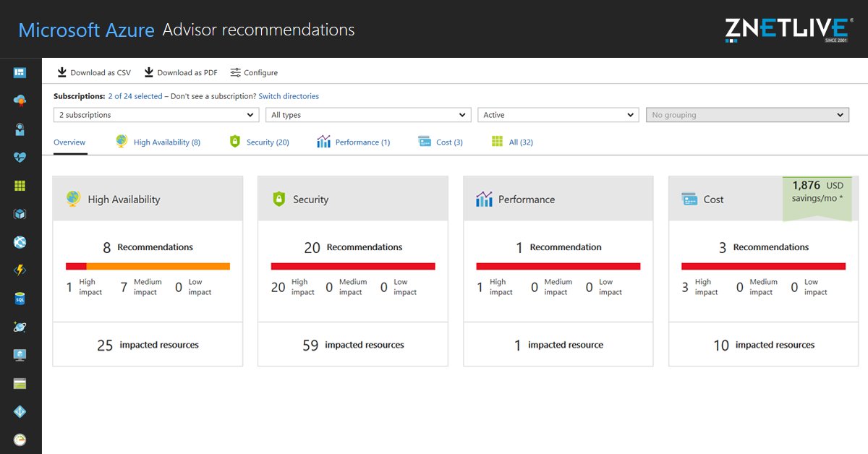
Task: Click the Microsoft Azure title text
Action: (x=86, y=30)
